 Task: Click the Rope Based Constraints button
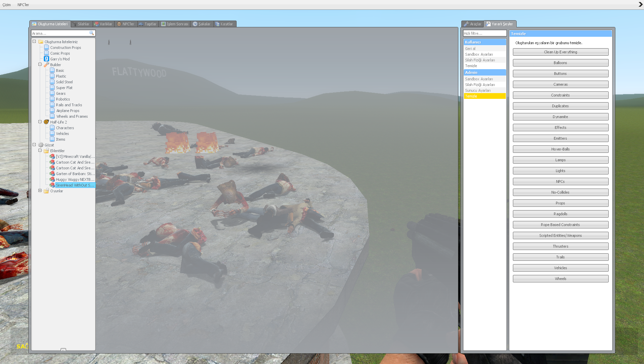tap(560, 225)
